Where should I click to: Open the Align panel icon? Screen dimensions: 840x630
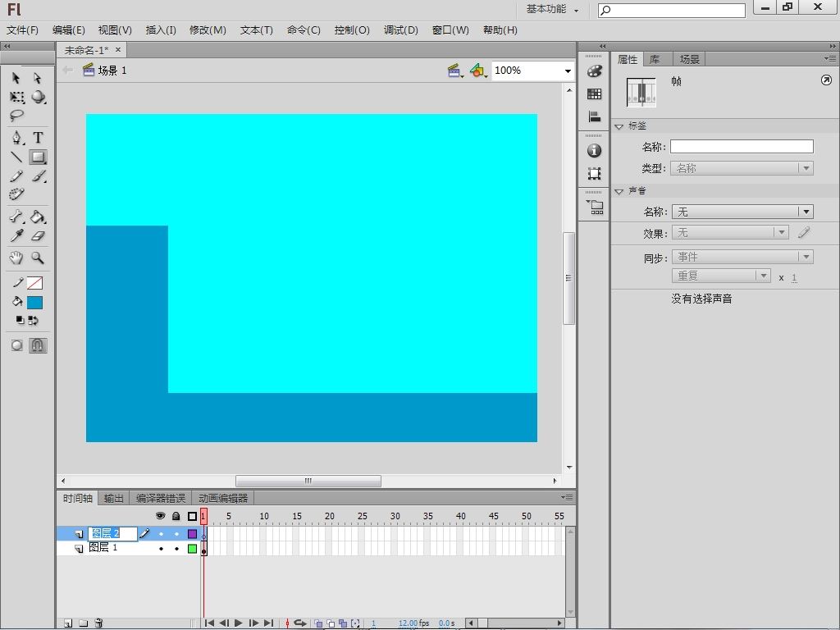click(594, 116)
